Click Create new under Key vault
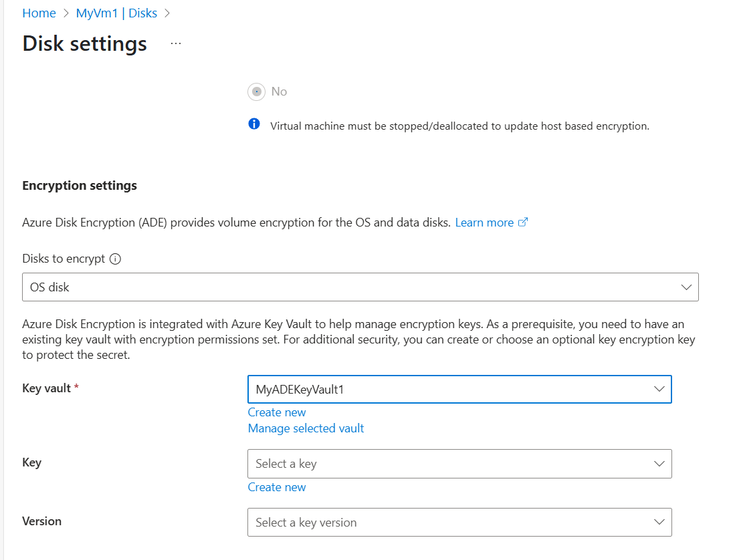Screen dimensions: 735x560 pyautogui.click(x=277, y=412)
